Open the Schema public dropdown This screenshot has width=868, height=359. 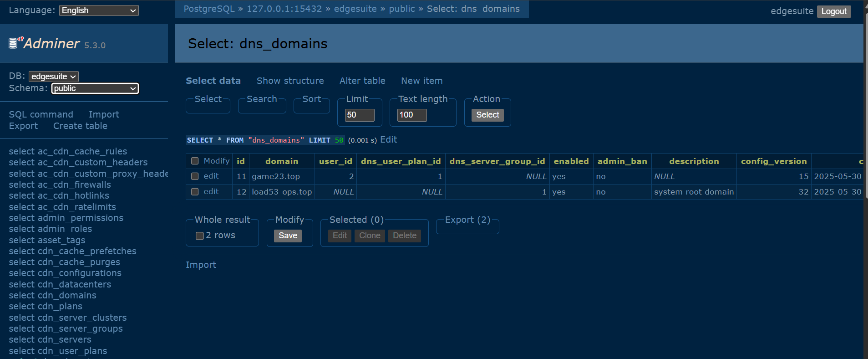(95, 88)
